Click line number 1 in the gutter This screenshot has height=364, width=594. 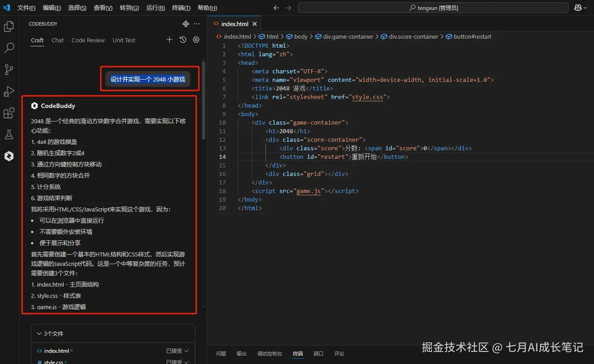coord(224,45)
